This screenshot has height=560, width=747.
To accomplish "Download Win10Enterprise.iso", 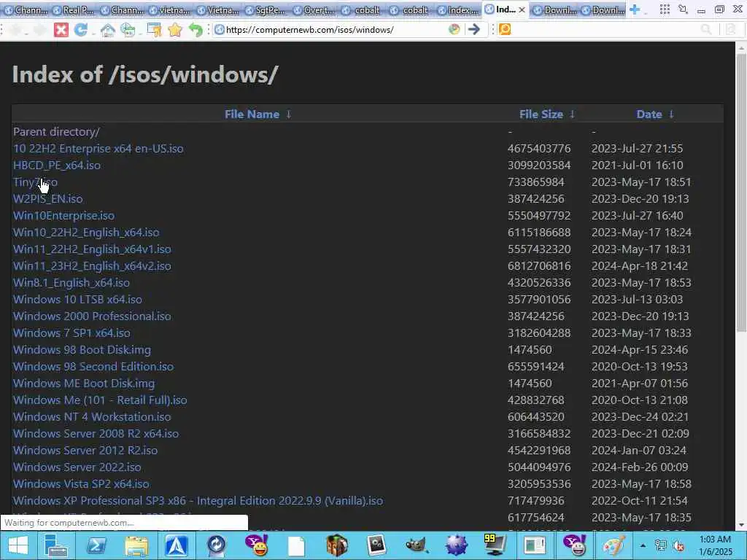I will click(x=64, y=216).
